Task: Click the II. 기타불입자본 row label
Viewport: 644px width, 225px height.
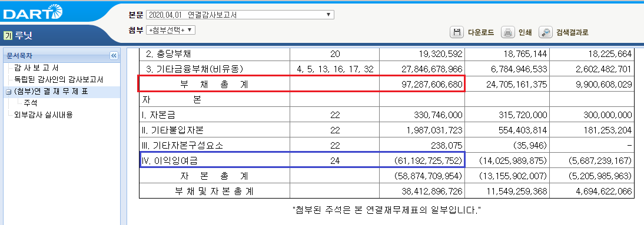Action: [x=172, y=130]
